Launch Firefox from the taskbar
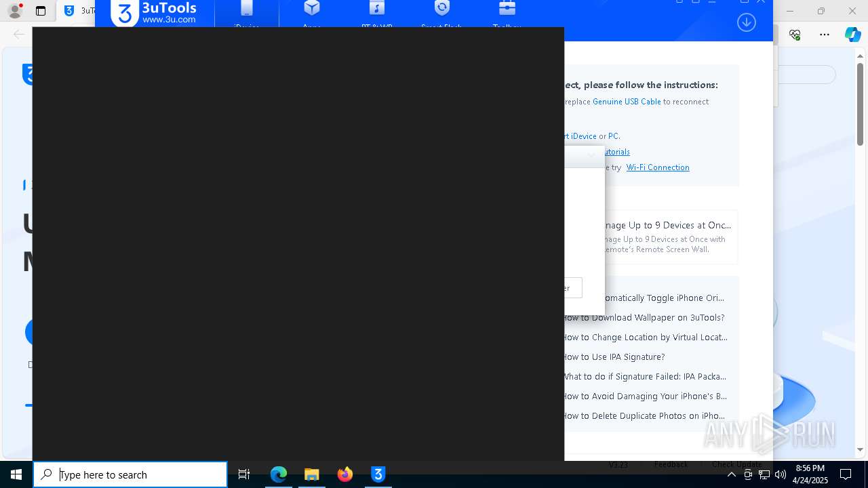The image size is (868, 488). tap(345, 474)
